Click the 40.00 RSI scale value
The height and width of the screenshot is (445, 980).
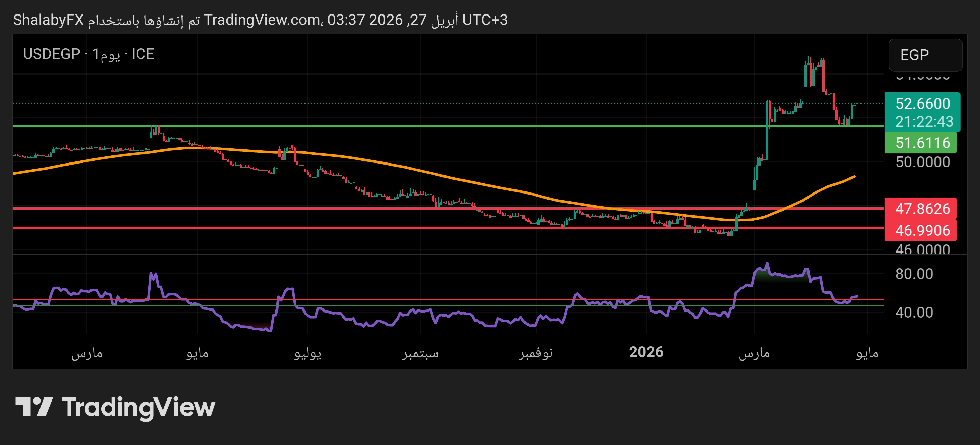pos(914,313)
